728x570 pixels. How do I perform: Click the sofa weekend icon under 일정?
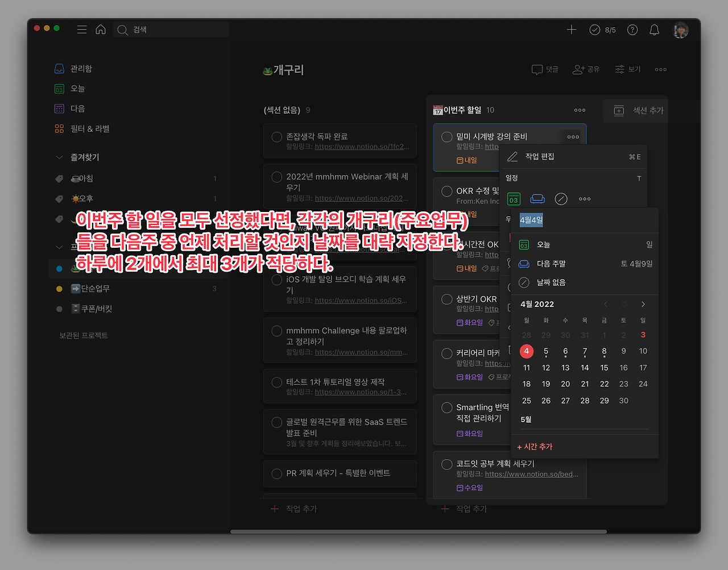(537, 199)
